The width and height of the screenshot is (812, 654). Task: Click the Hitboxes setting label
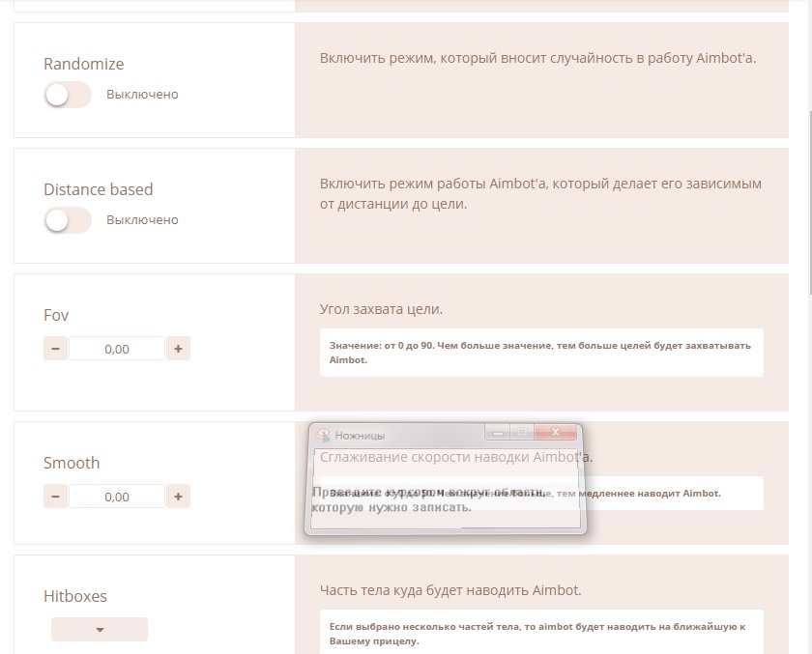(x=75, y=596)
